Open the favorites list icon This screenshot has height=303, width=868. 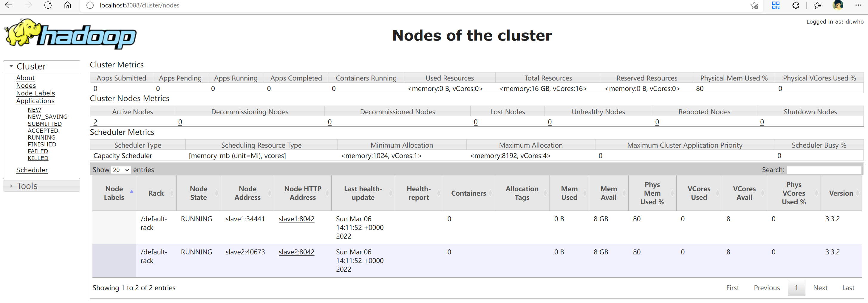point(817,5)
